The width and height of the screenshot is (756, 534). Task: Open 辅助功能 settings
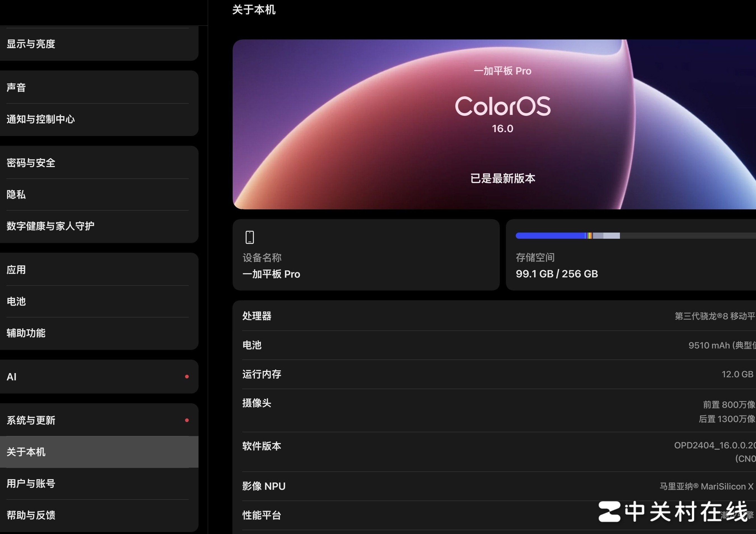26,333
